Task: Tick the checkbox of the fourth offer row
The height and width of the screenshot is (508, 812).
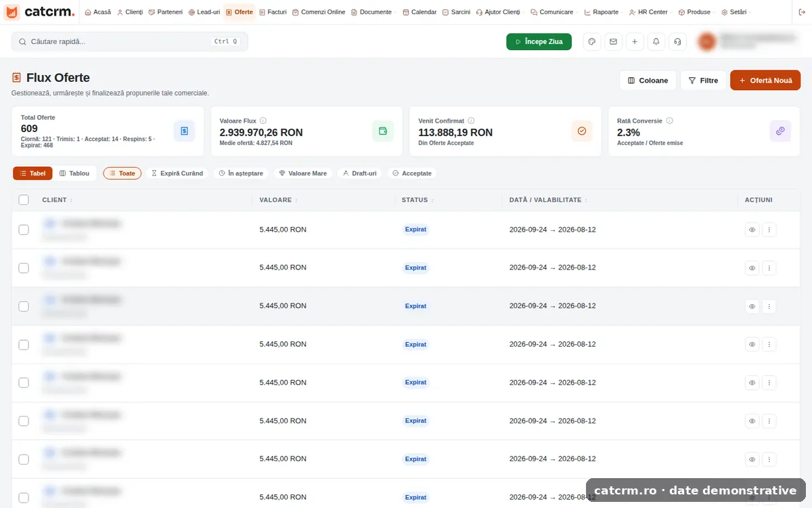Action: [x=24, y=344]
